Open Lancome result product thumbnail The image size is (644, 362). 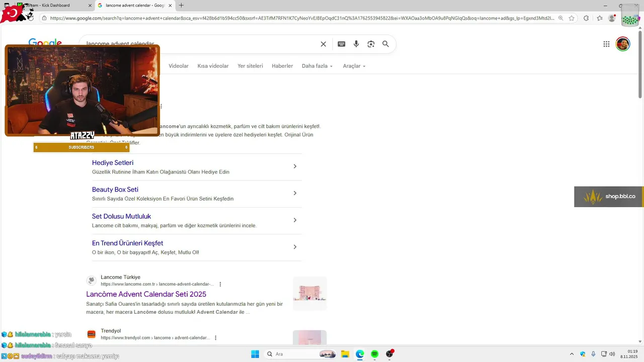coord(310,294)
